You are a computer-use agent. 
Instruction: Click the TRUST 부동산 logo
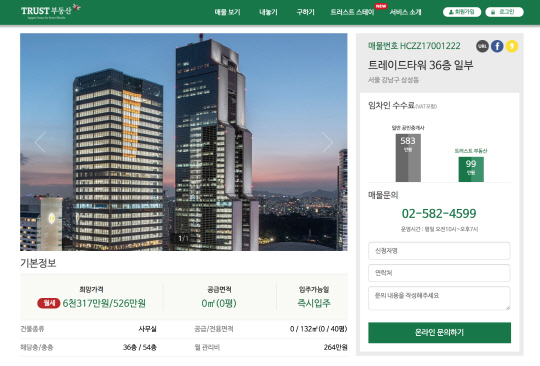point(51,11)
